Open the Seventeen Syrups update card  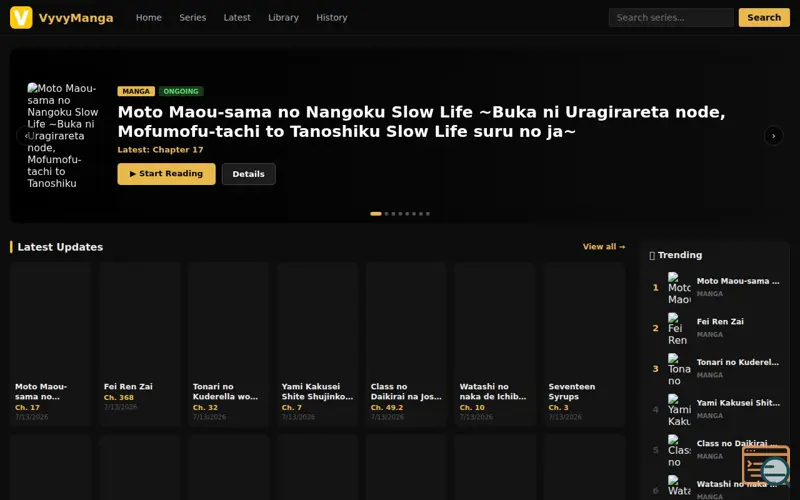584,344
